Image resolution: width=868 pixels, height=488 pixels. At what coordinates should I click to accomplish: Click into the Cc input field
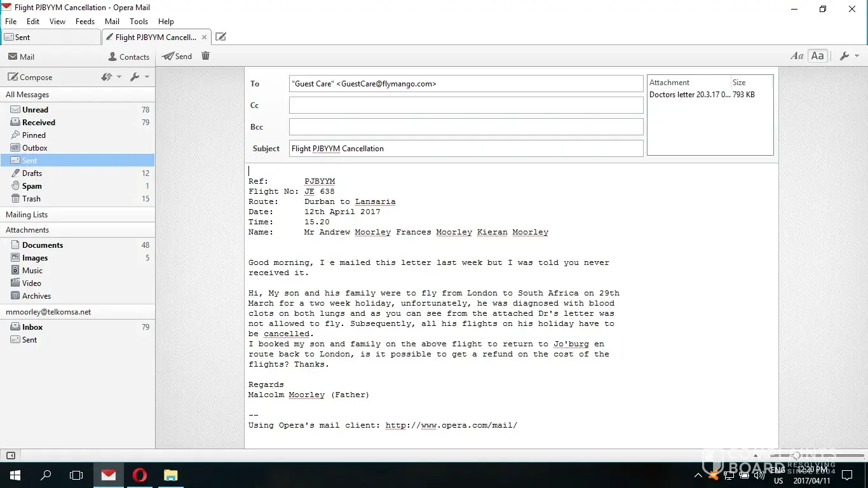coord(466,105)
